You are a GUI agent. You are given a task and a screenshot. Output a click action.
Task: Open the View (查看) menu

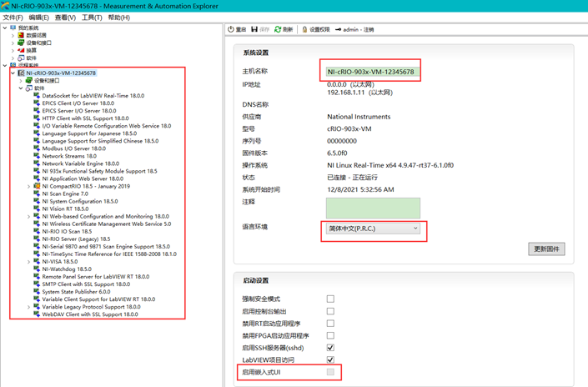point(65,18)
